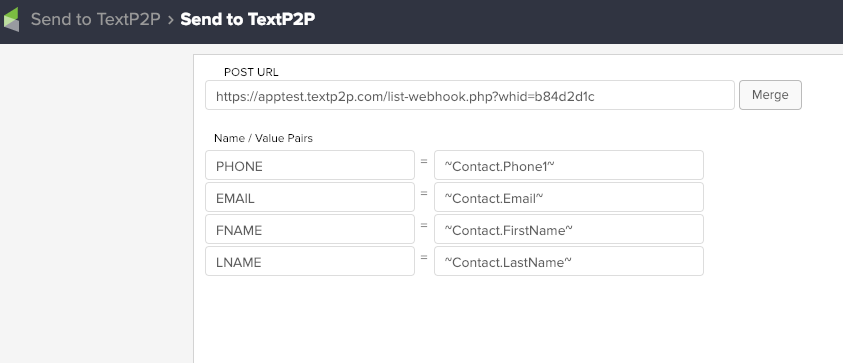Screen dimensions: 843x363
Task: Click the equals sign beside PHONE
Action: point(424,161)
